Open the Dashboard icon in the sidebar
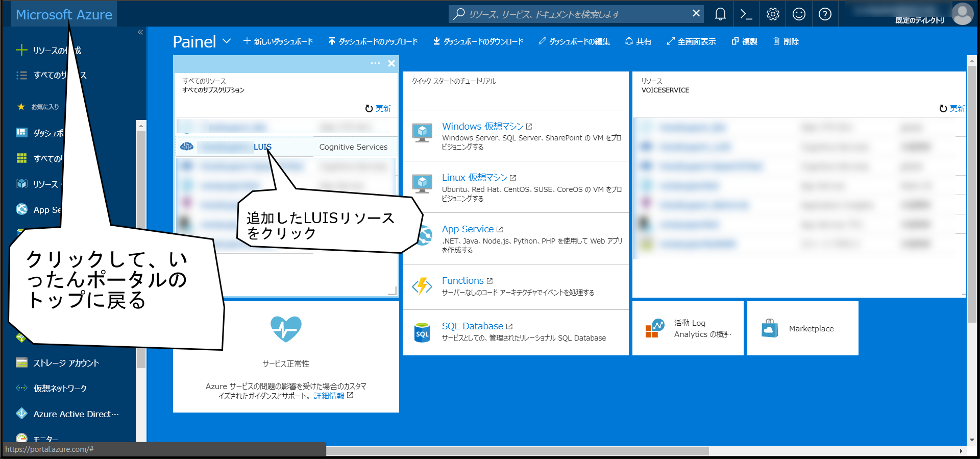The width and height of the screenshot is (980, 459). click(21, 133)
